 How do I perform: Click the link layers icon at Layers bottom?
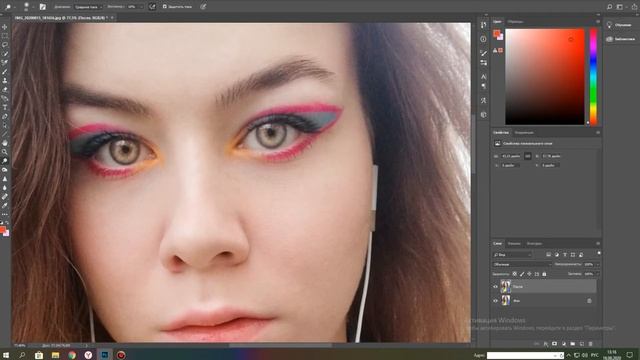point(537,344)
